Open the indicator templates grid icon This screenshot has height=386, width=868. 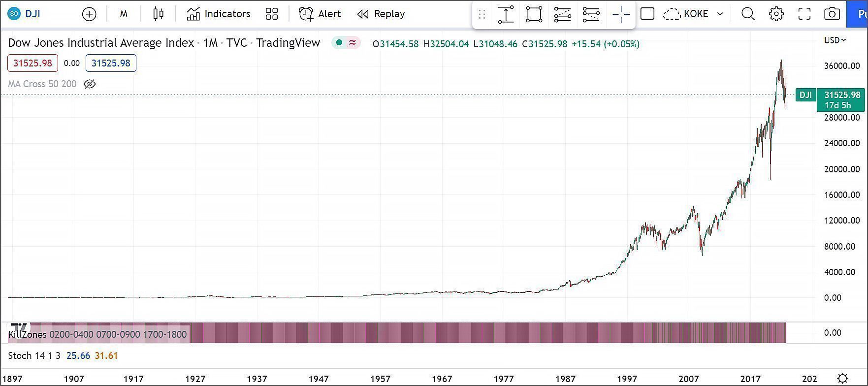[272, 14]
